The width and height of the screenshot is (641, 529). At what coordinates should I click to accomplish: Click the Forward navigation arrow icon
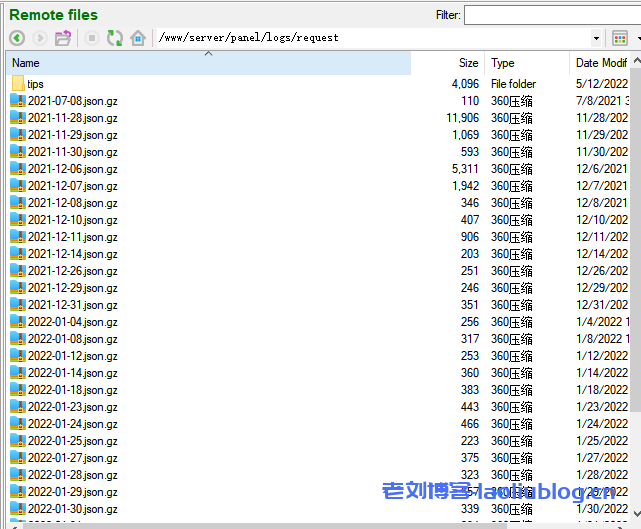pyautogui.click(x=40, y=38)
